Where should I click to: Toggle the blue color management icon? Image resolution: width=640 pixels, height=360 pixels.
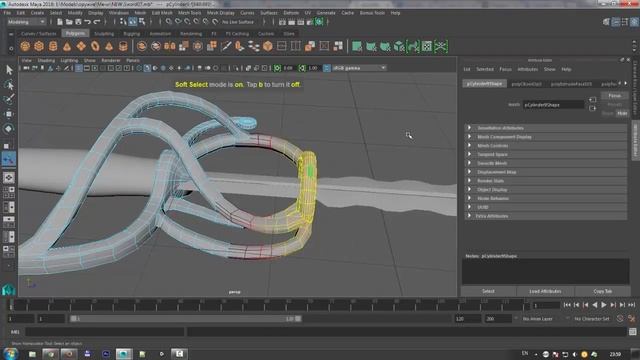coord(327,68)
